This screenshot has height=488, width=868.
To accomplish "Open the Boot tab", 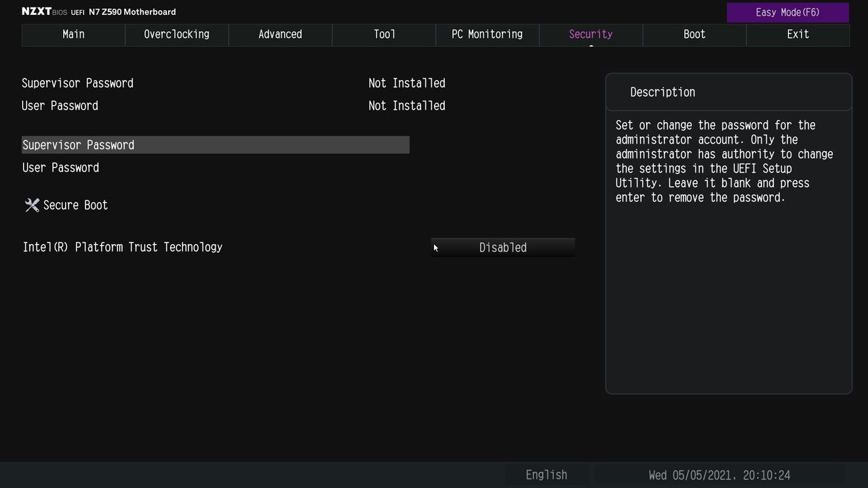I will (694, 35).
